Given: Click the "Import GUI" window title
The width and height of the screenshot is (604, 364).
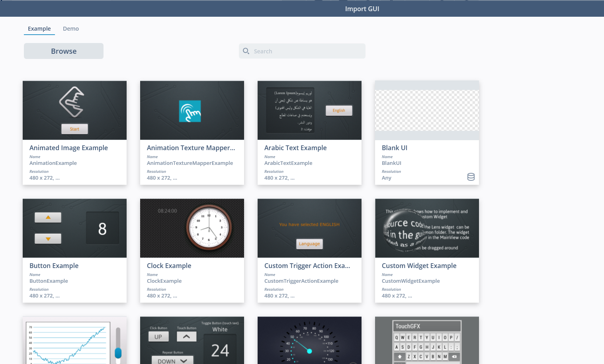Looking at the screenshot, I should (362, 9).
